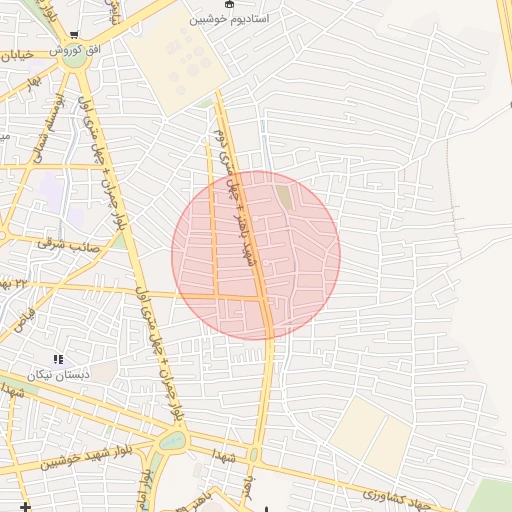Click the small green oval island on باهنر road

coord(254,455)
